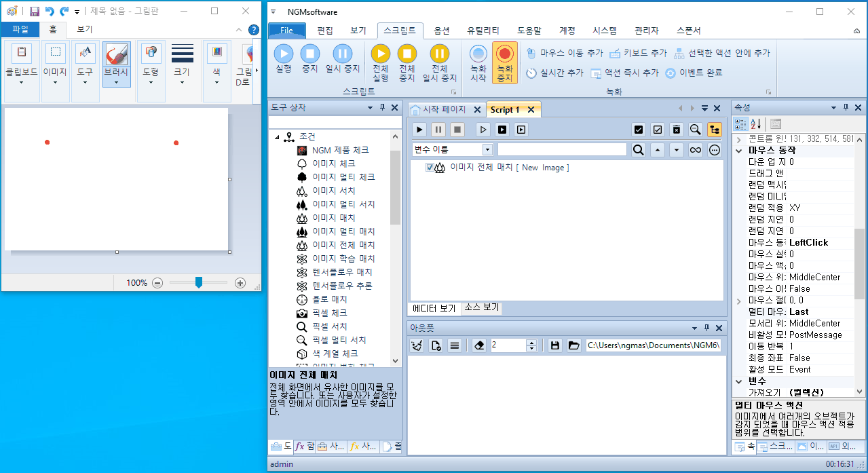Click the output number spinner arrows

pos(531,345)
